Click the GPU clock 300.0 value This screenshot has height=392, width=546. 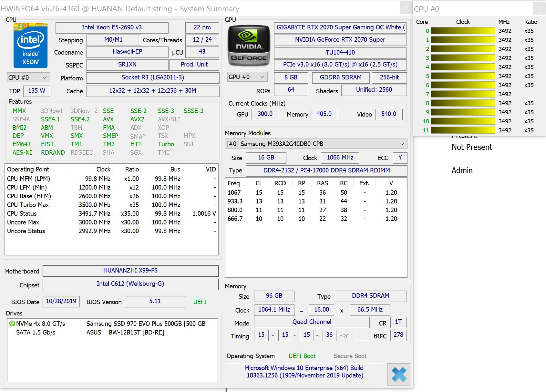(265, 114)
